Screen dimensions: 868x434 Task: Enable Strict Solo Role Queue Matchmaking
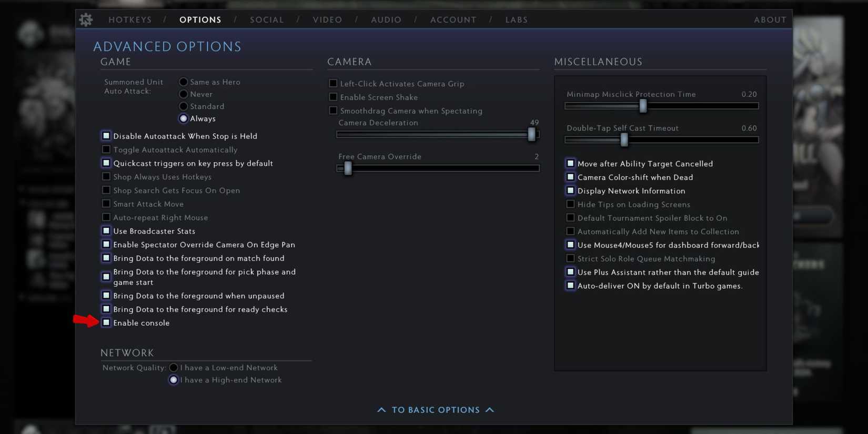570,258
